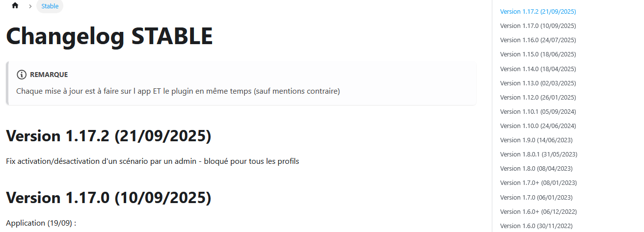The width and height of the screenshot is (644, 232).
Task: Open Version 1.17.2 (21/09/2025) sidebar link
Action: (x=537, y=11)
